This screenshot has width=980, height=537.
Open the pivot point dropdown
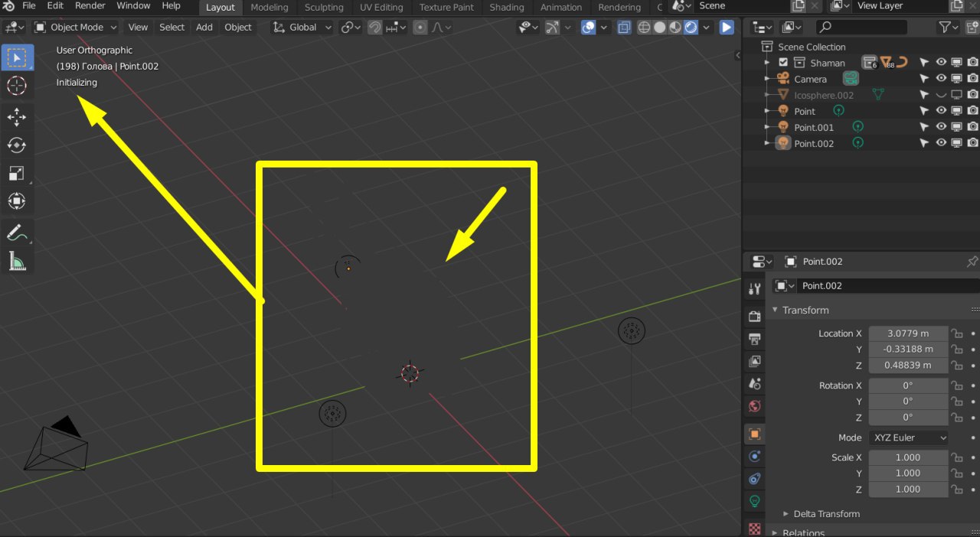pyautogui.click(x=351, y=28)
